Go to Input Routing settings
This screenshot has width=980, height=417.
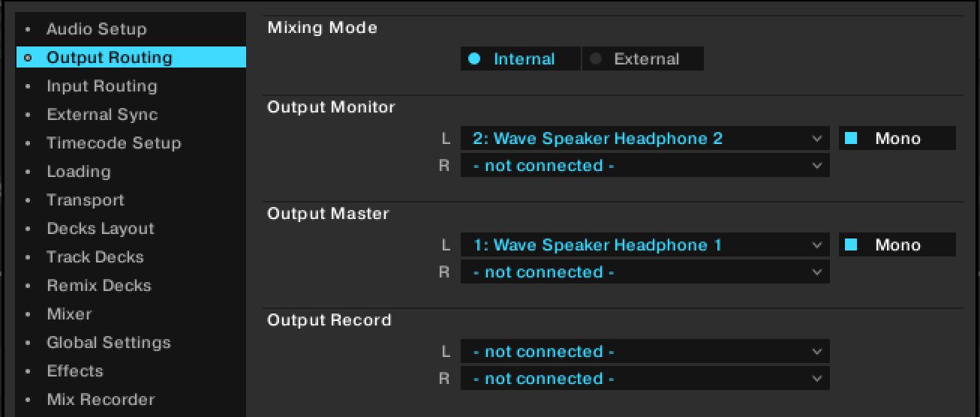pos(102,86)
